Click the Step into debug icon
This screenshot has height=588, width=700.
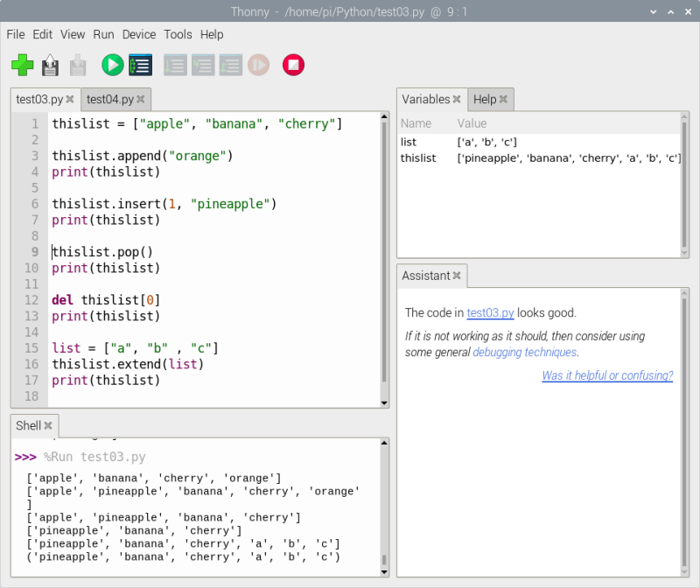(x=203, y=65)
